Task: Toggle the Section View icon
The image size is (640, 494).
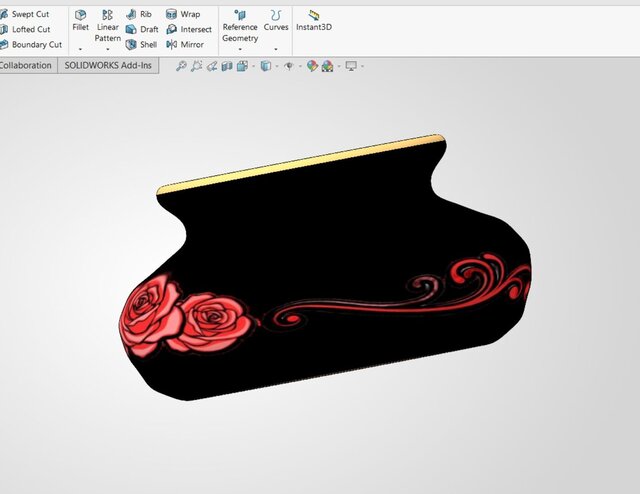Action: tap(227, 66)
